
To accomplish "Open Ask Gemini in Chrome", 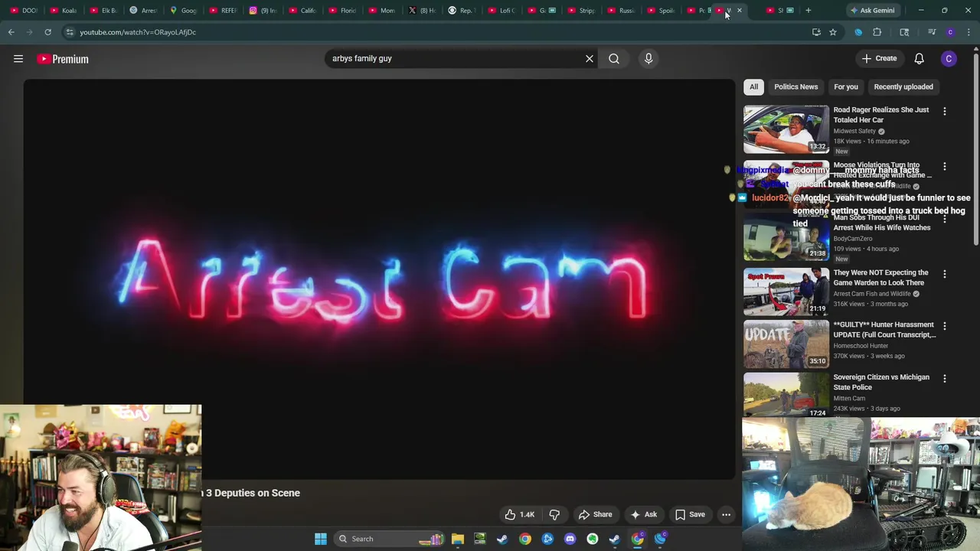I will tap(871, 10).
